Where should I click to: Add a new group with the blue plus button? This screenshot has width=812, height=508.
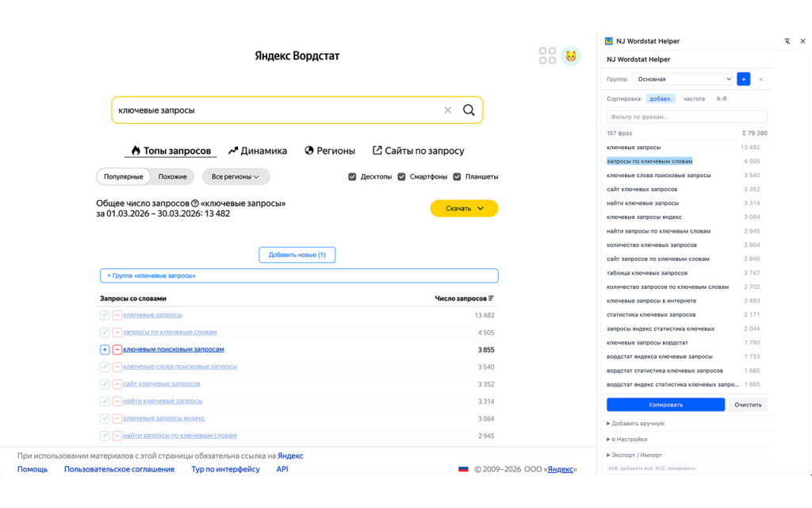tap(743, 79)
